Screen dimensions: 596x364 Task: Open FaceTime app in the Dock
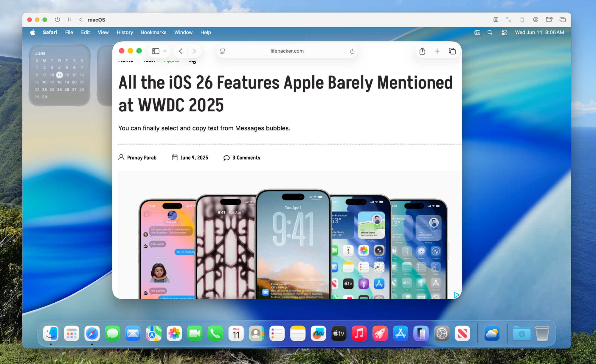[x=195, y=333]
